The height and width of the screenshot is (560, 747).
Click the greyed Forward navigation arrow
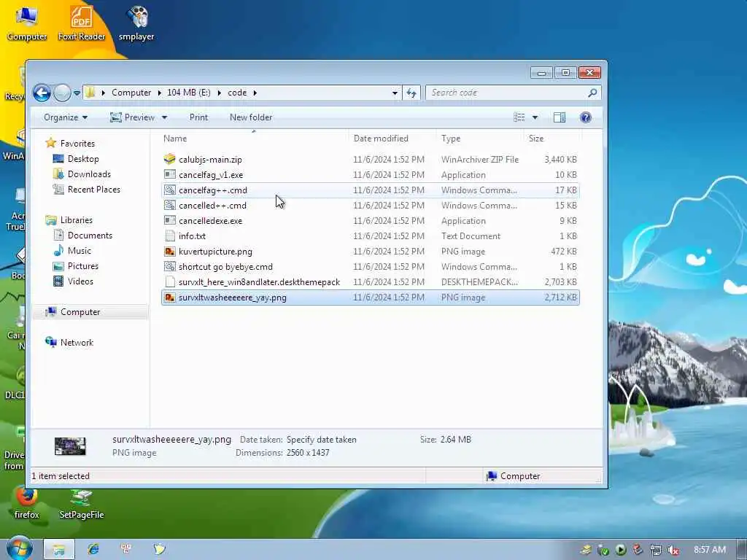62,93
